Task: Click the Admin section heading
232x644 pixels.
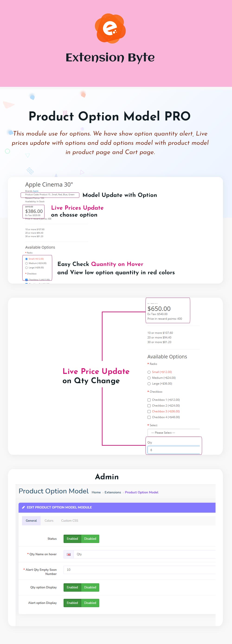Action: [107, 477]
